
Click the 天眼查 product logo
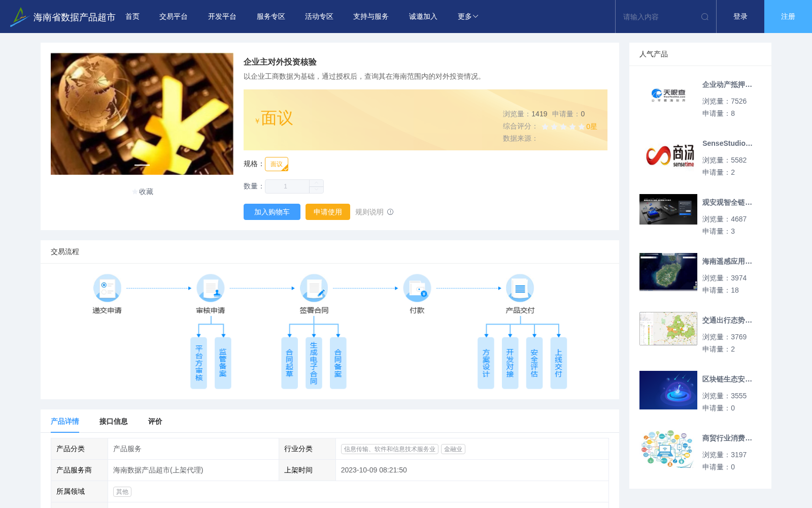668,95
